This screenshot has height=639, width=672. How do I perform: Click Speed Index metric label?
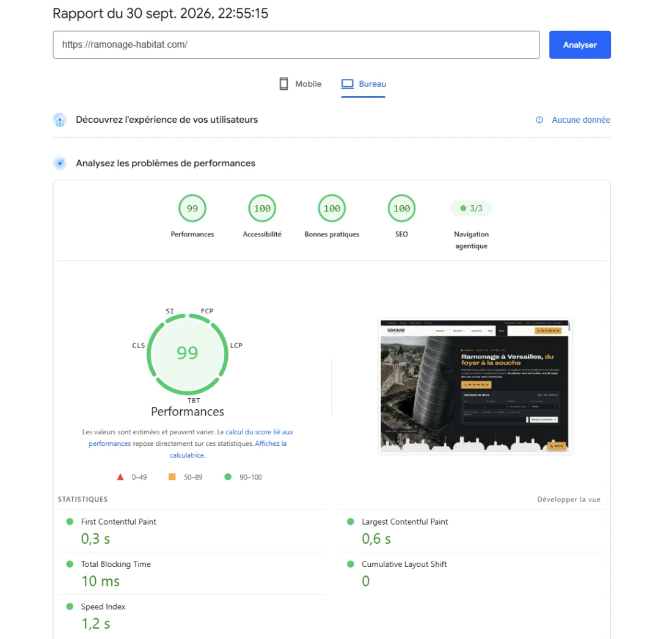[103, 607]
